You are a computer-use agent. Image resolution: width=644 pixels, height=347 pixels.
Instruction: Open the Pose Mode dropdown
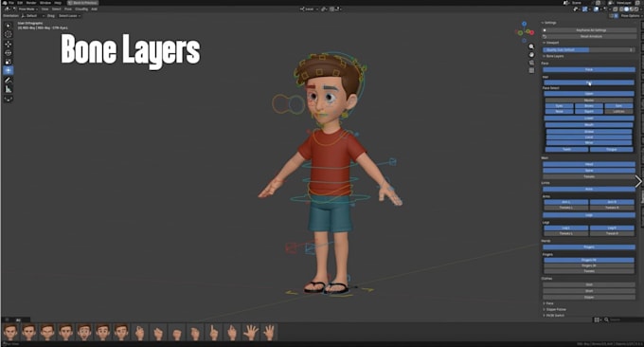27,9
